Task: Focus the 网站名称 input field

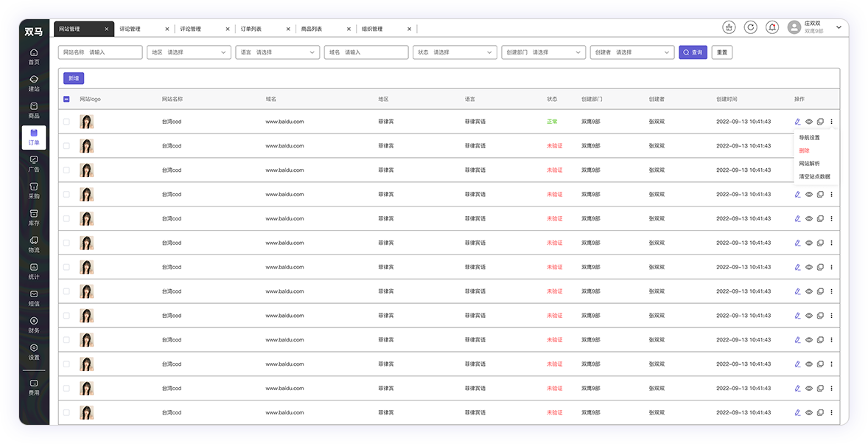Action: click(100, 52)
